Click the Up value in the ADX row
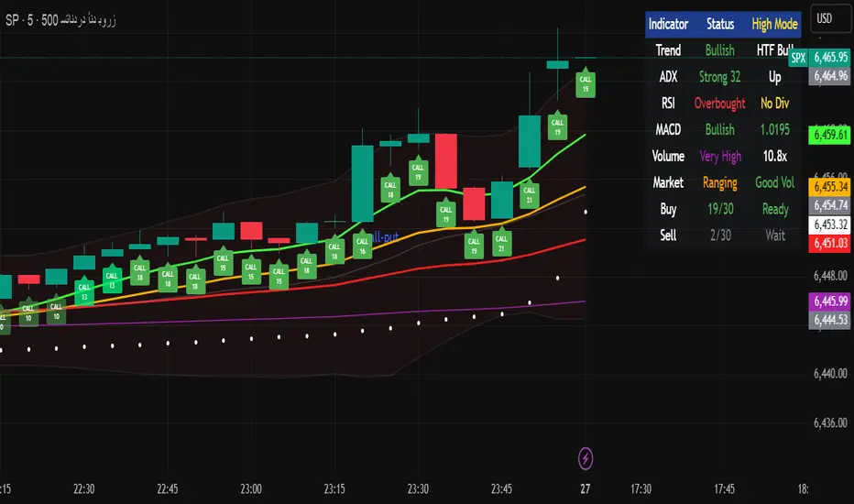This screenshot has height=504, width=854. tap(774, 77)
